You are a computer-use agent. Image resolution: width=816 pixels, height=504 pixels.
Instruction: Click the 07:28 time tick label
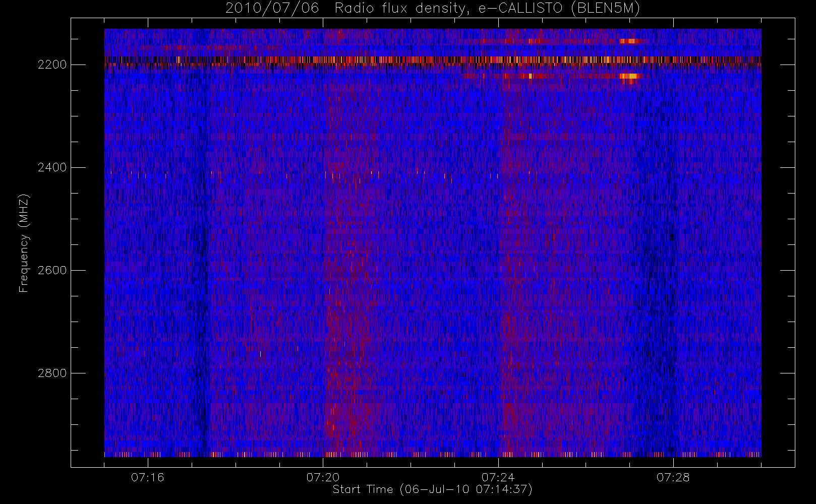[673, 477]
